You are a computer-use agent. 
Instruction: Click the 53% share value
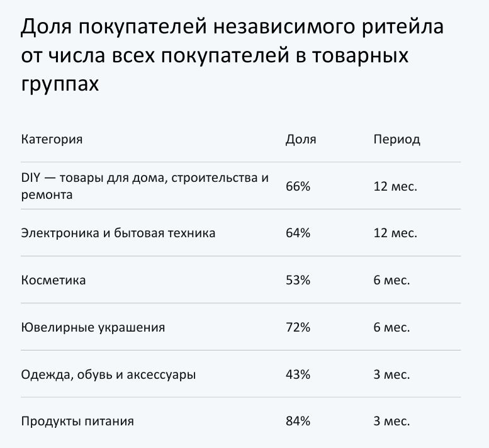click(x=298, y=280)
